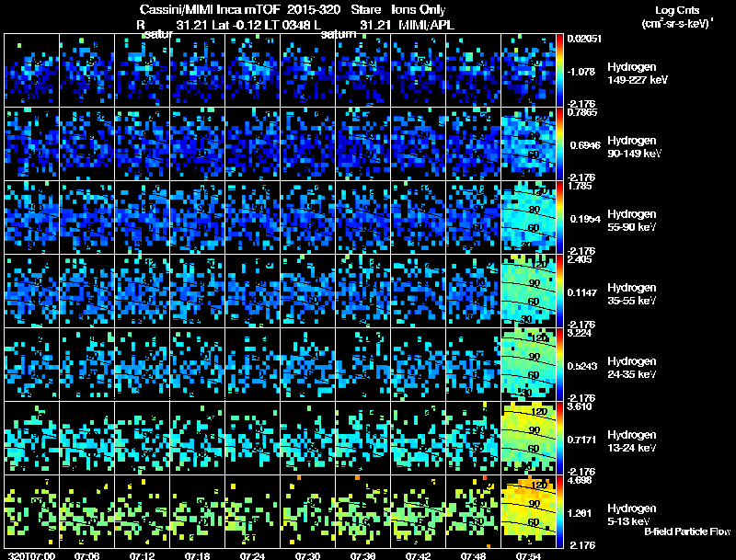Image resolution: width=736 pixels, height=560 pixels.
Task: Click the 07:12 time axis label
Action: pyautogui.click(x=142, y=556)
